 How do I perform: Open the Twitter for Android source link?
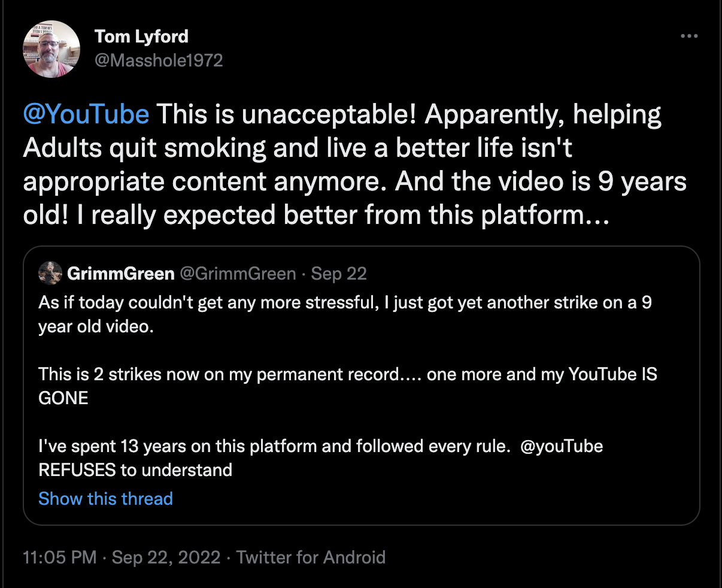tap(311, 557)
